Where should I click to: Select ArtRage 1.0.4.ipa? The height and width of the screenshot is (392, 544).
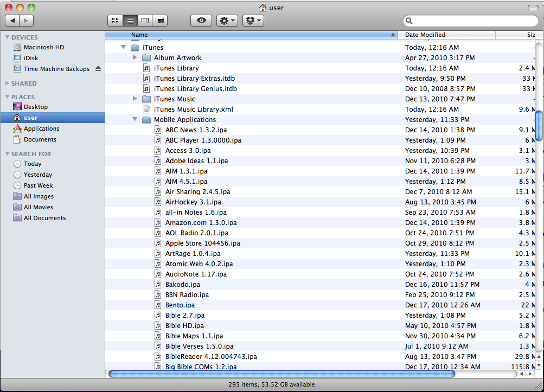(x=193, y=254)
